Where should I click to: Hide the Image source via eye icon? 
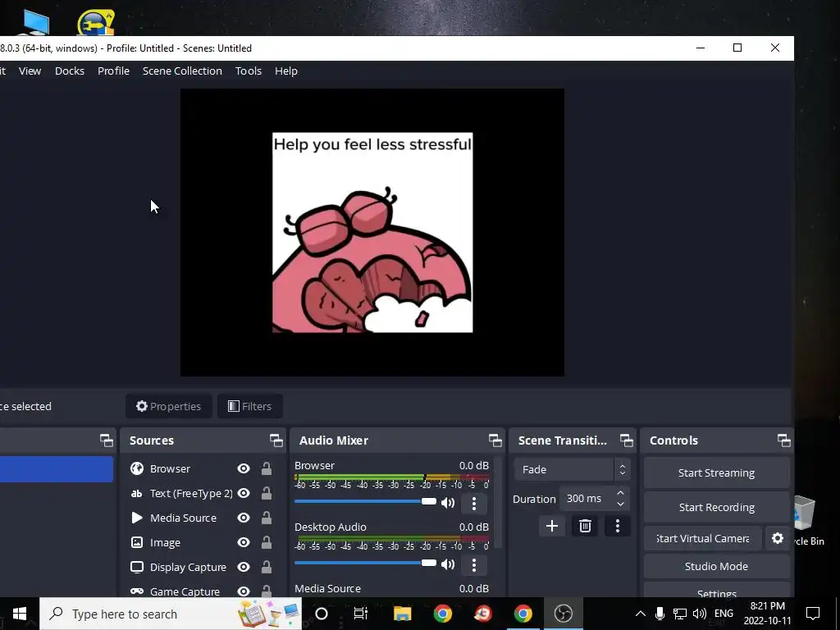click(244, 543)
